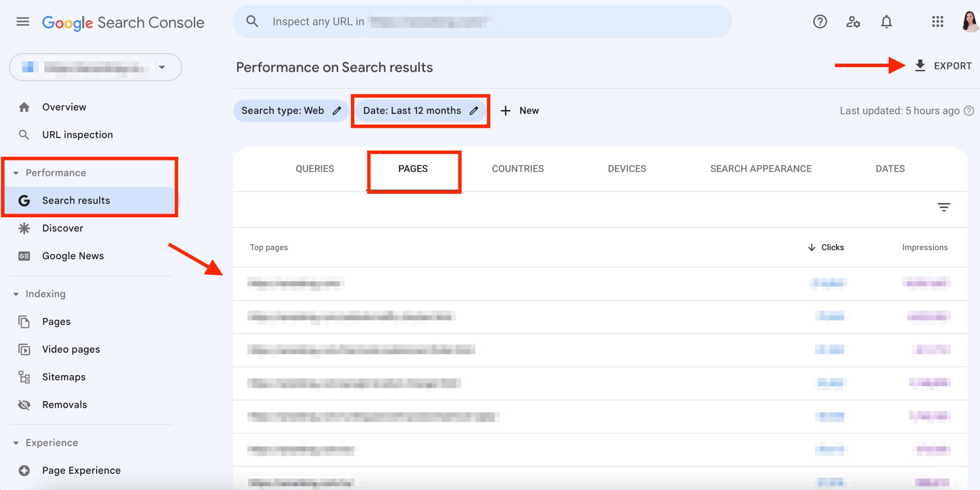Click the Video pages icon
Screen dimensions: 980x490
point(24,349)
